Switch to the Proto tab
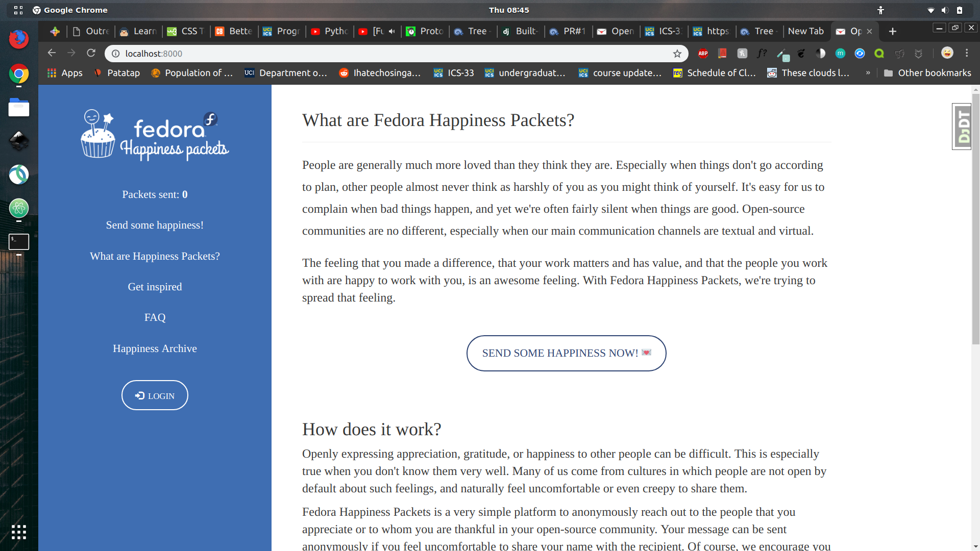The image size is (980, 551). (x=425, y=31)
